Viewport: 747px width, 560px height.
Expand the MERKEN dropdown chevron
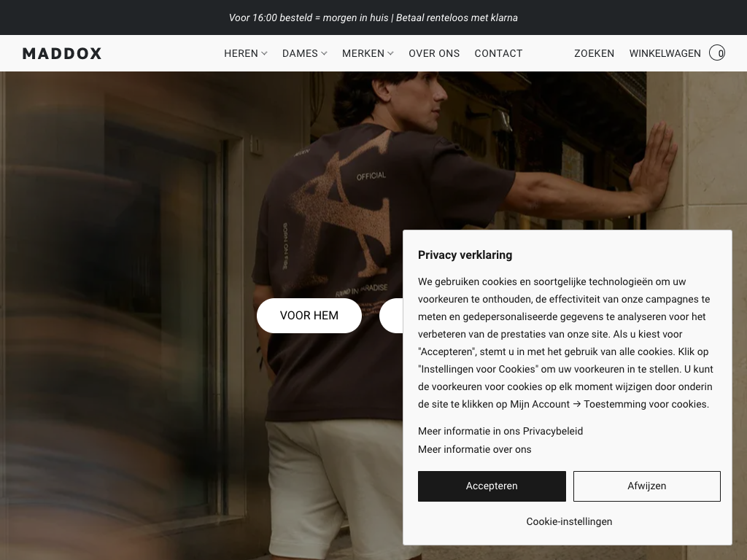tap(391, 53)
